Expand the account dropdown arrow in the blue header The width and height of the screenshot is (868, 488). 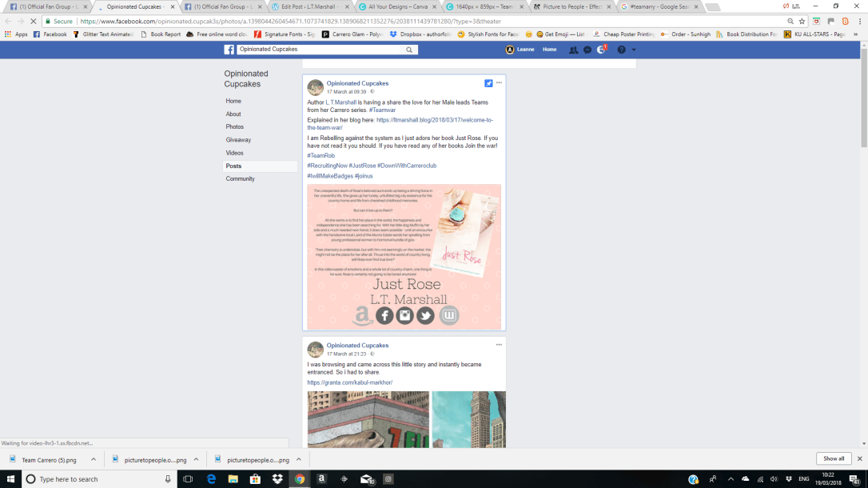pos(632,50)
